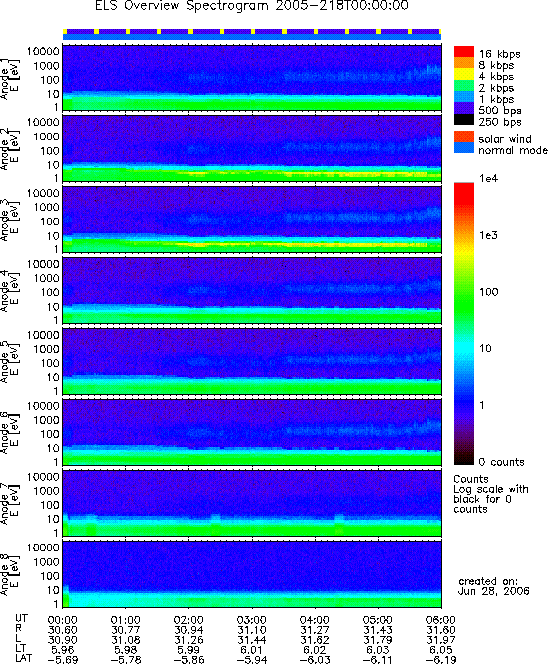Click the 03:00 UT time label

252,620
